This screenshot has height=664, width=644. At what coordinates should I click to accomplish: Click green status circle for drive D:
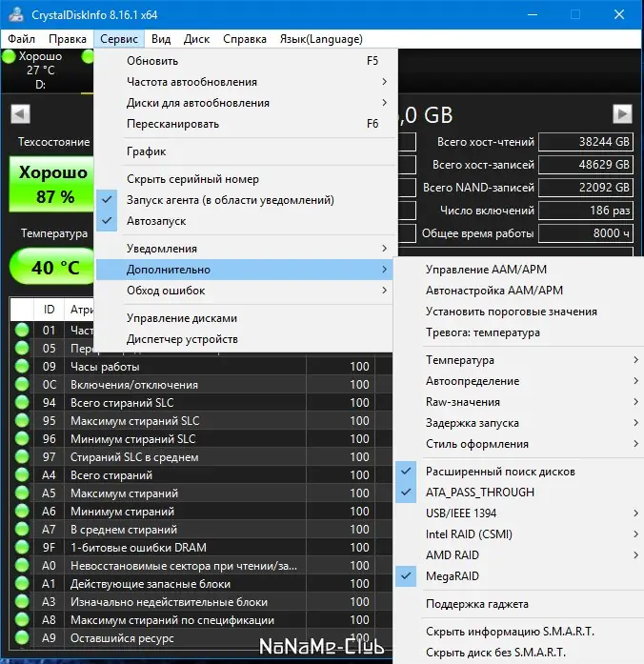(9, 56)
